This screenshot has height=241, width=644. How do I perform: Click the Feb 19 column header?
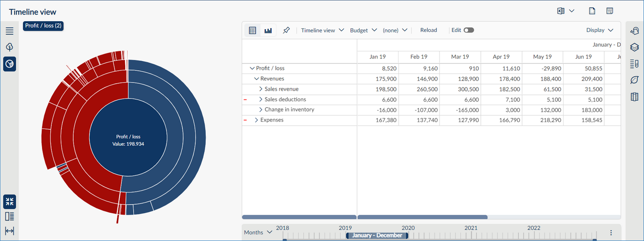(418, 57)
